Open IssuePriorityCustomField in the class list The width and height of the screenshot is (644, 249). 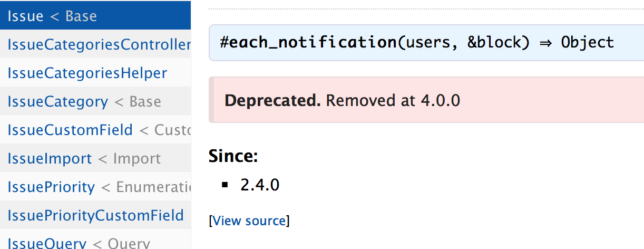click(x=95, y=215)
